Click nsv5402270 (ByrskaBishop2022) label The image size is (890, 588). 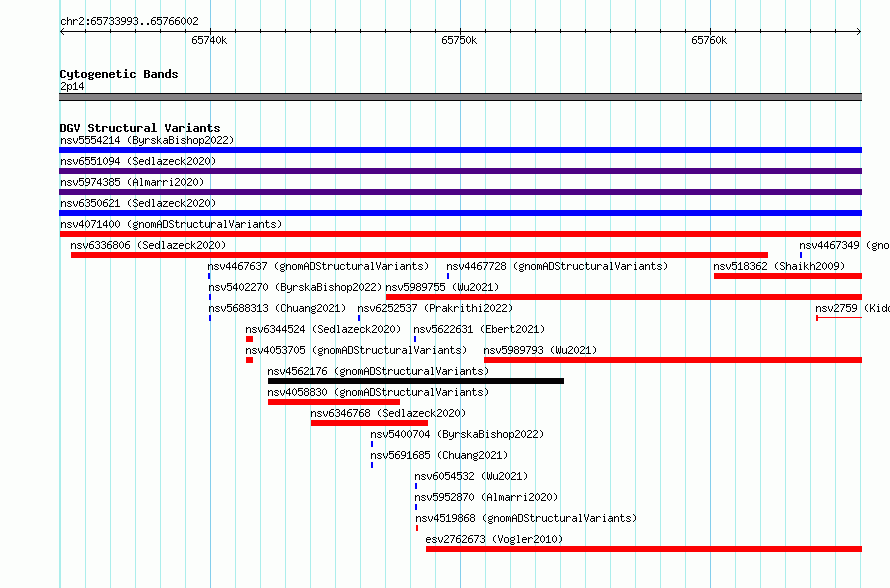295,287
